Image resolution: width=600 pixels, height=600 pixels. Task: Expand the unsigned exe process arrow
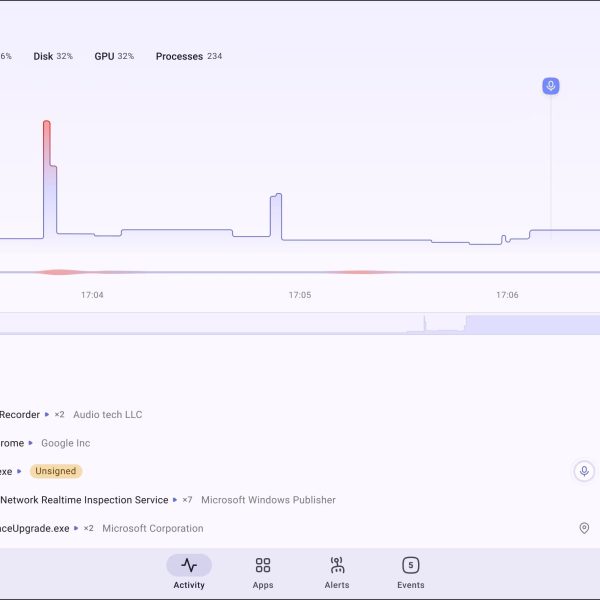click(x=19, y=471)
